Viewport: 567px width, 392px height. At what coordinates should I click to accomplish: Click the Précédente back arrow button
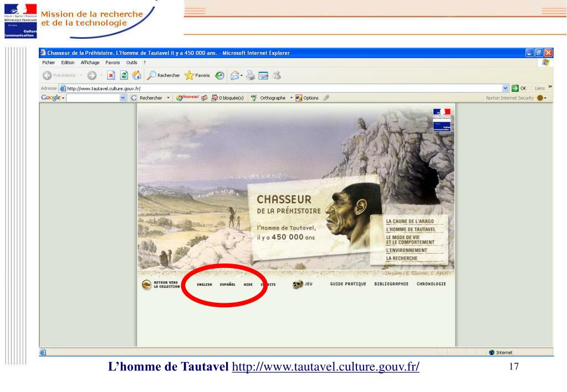pos(47,75)
